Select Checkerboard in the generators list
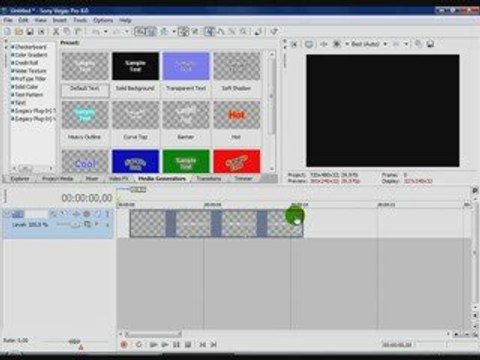The image size is (480, 360). pyautogui.click(x=30, y=47)
